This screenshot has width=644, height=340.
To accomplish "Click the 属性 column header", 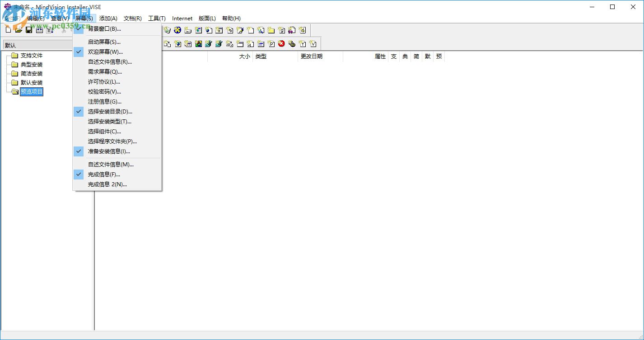I will point(366,57).
